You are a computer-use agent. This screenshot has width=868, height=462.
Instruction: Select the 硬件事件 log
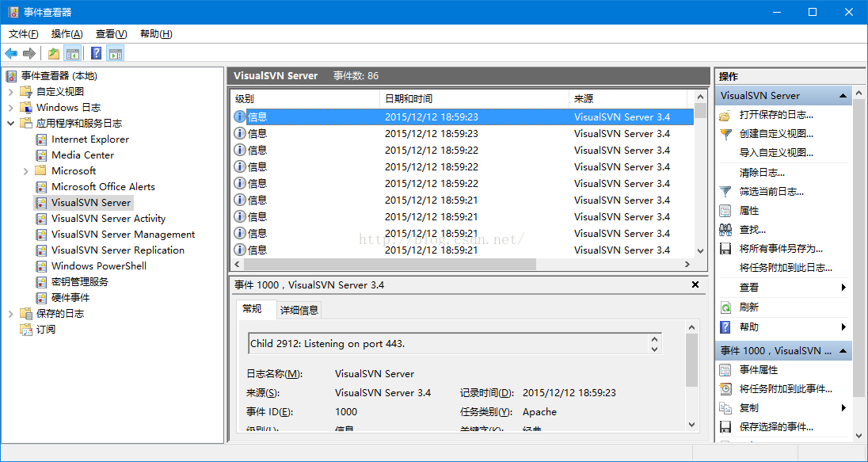tap(70, 298)
